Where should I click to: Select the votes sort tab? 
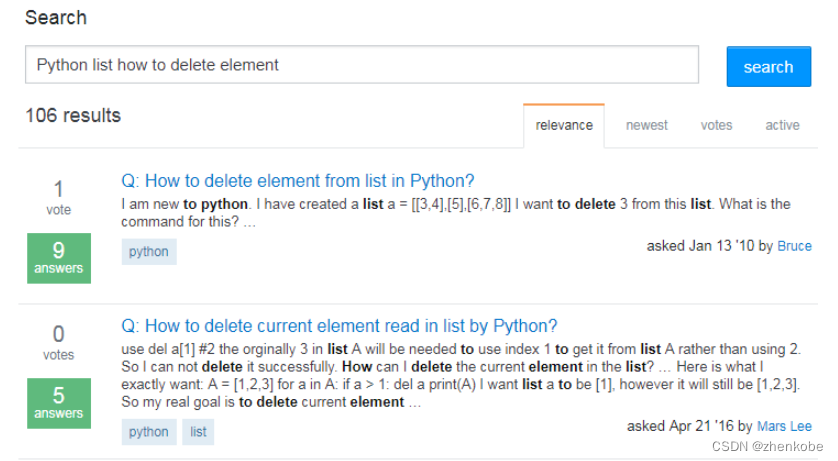click(x=716, y=125)
